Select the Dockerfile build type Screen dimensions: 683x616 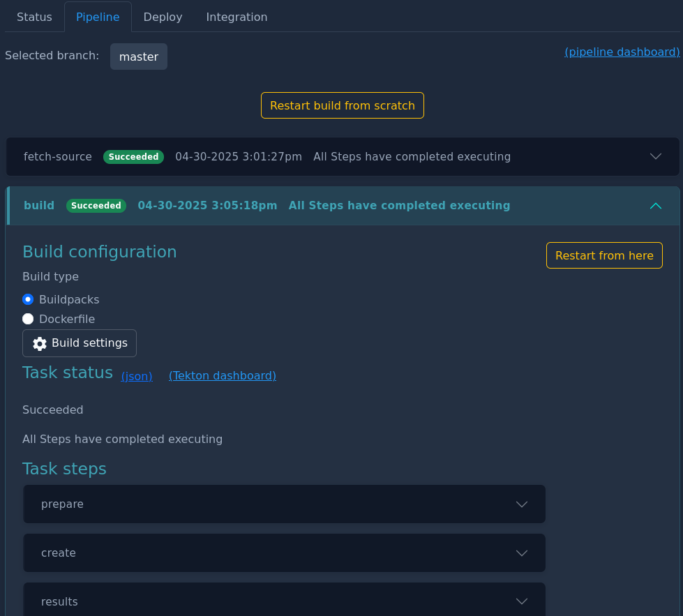point(28,319)
